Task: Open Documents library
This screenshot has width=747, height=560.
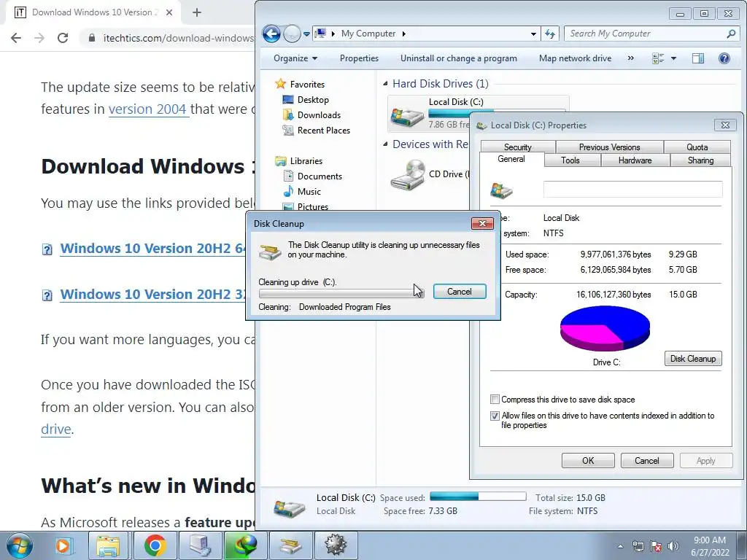Action: tap(320, 176)
